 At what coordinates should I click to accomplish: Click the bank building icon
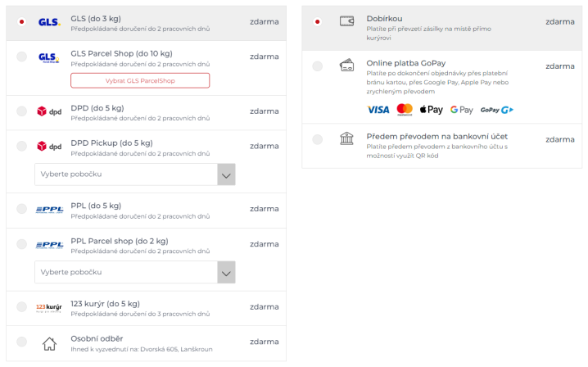pyautogui.click(x=346, y=138)
